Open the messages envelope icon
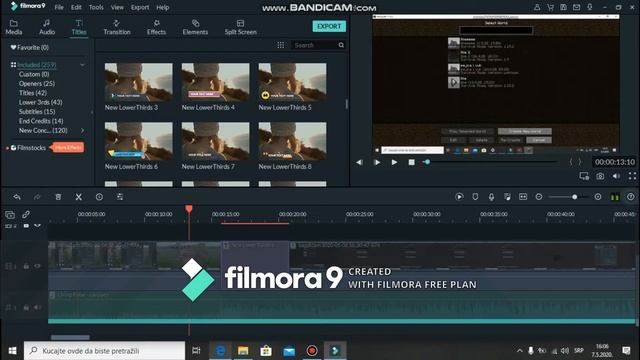 pos(576,7)
